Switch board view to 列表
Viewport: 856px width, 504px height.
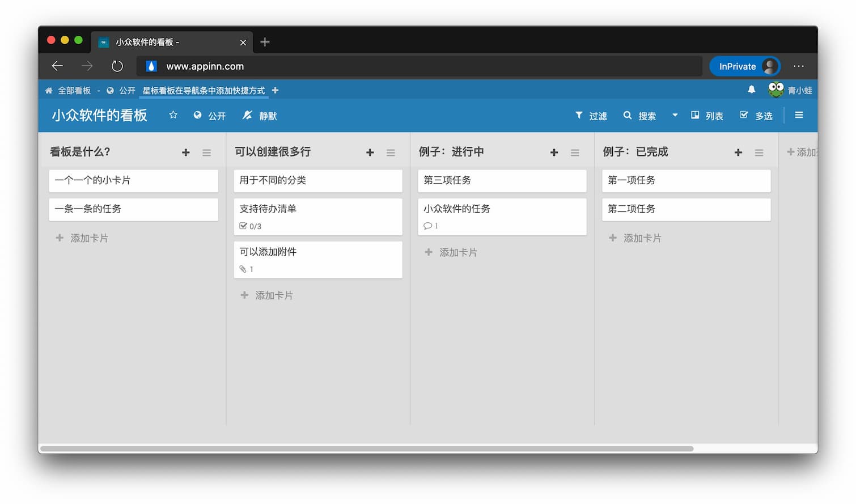[x=707, y=116]
